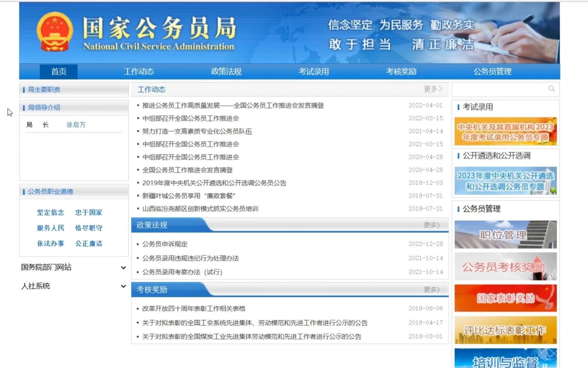
Task: Click the date 2022-04-01
Action: point(426,106)
